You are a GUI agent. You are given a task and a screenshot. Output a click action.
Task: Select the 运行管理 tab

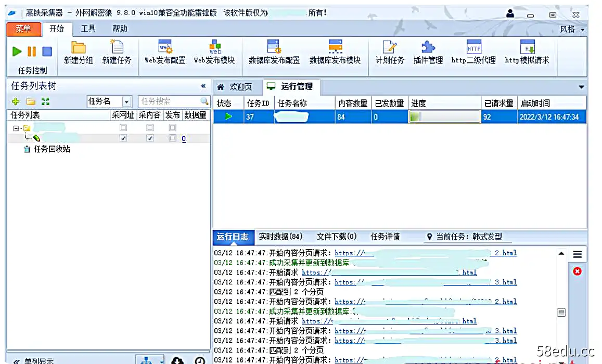(291, 87)
